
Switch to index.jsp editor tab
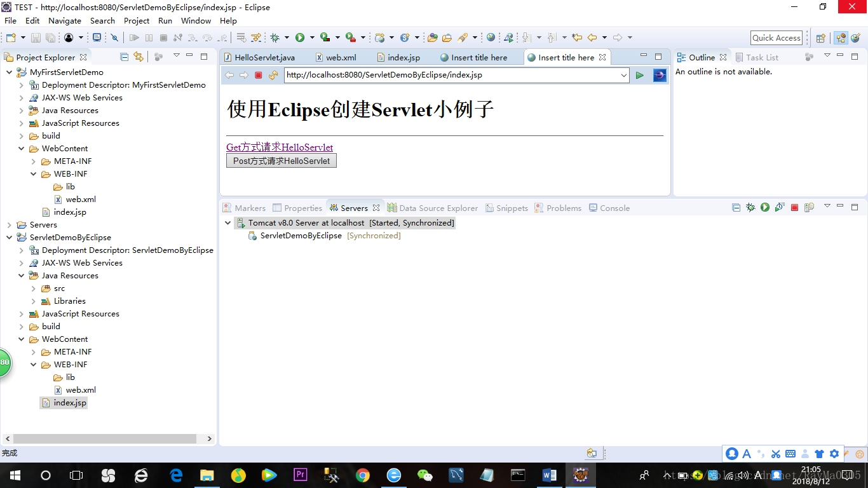coord(399,57)
